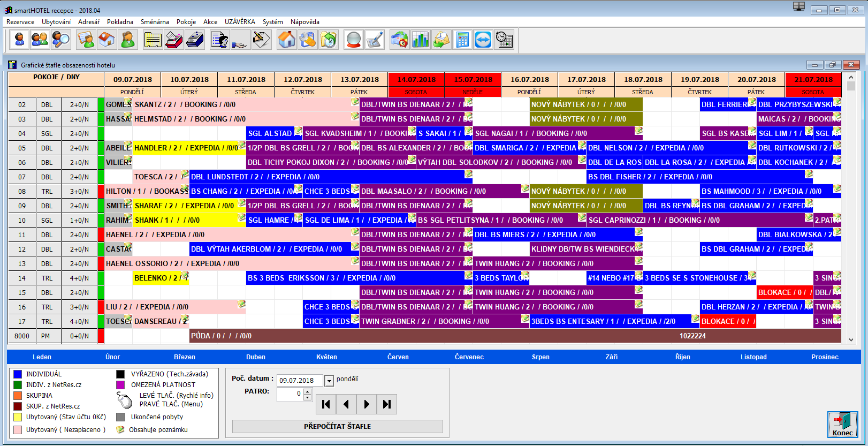
Task: Open the Systém menu
Action: [x=273, y=22]
